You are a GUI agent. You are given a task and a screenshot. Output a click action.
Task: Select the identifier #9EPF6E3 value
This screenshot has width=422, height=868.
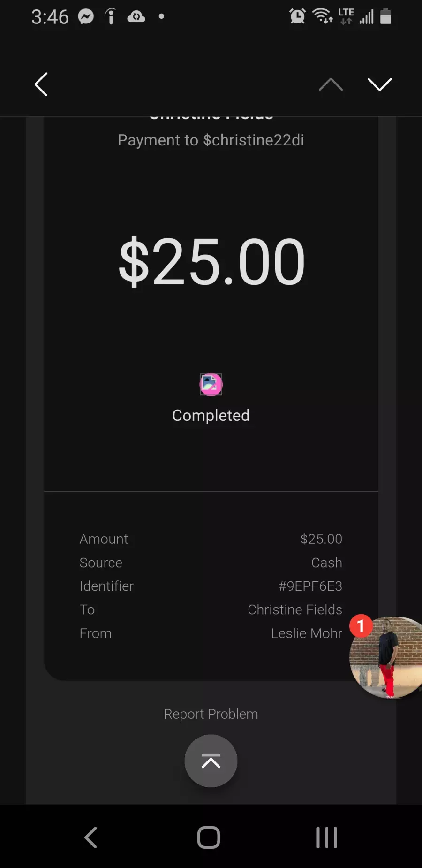tap(310, 586)
